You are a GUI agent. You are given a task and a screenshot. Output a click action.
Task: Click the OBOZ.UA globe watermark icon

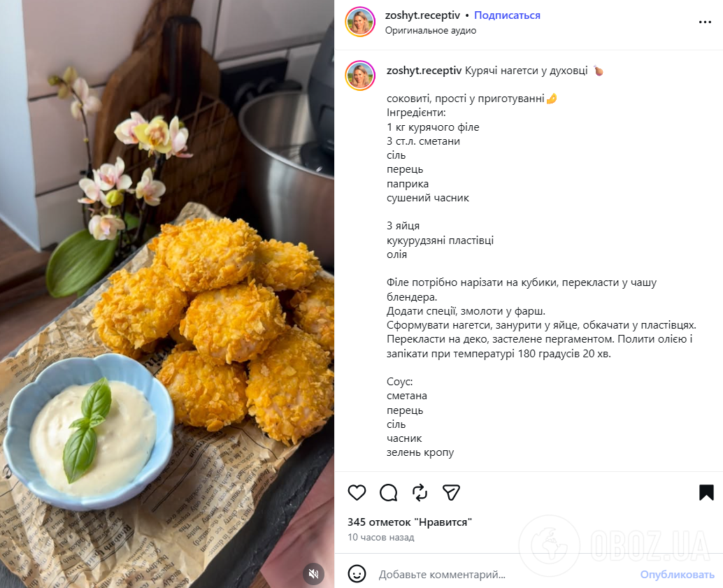(x=552, y=540)
